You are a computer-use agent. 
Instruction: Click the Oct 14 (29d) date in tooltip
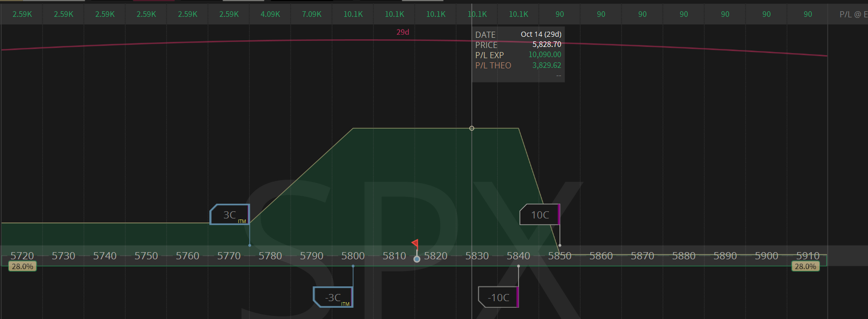point(541,34)
